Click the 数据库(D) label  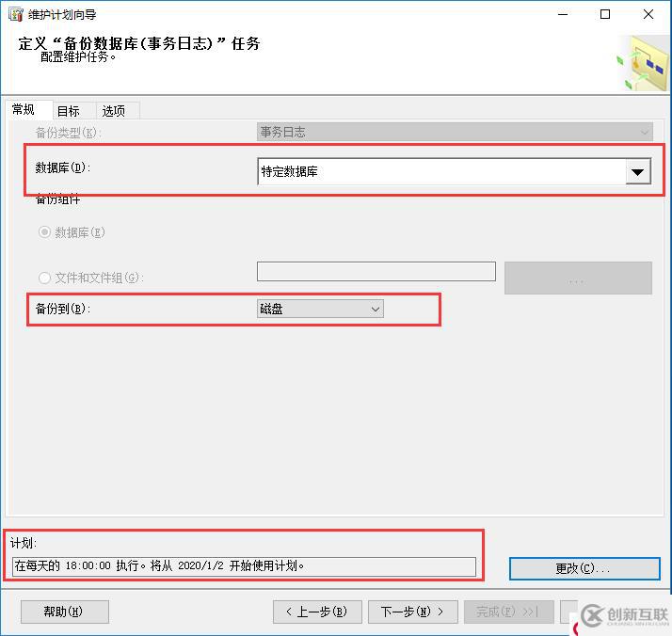[63, 167]
